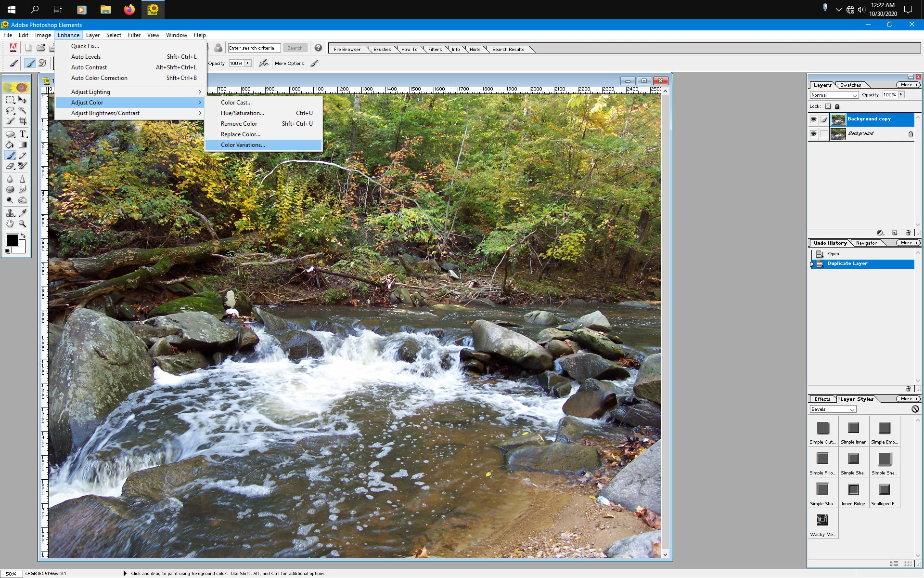The image size is (924, 578).
Task: Open the layer blend mode dropdown
Action: click(834, 95)
